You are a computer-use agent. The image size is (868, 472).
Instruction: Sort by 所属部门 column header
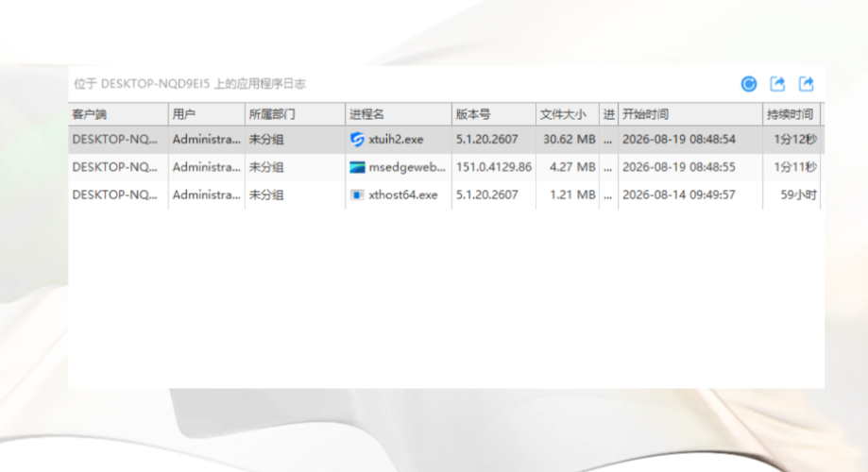(295, 114)
